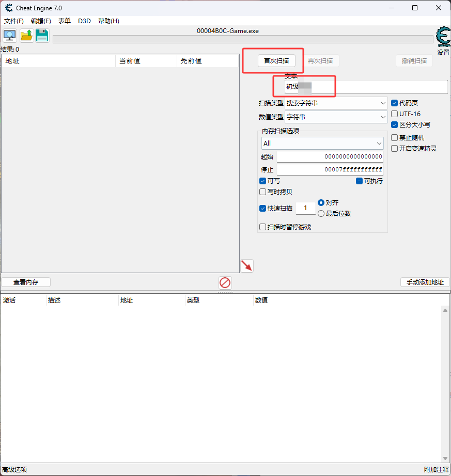Click the Cheat Engine title bar icon
Viewport: 451px width, 476px height.
[8, 8]
